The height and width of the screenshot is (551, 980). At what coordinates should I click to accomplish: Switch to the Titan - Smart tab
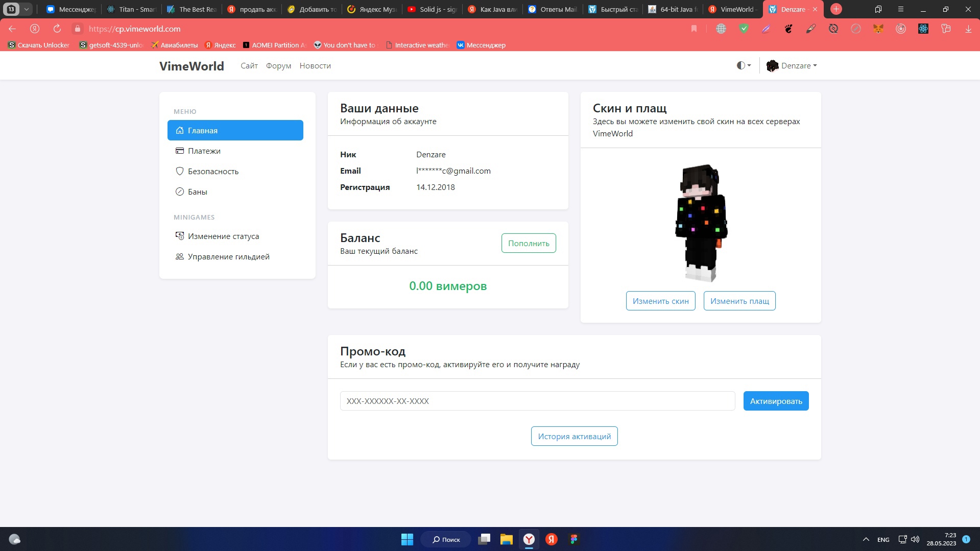click(131, 9)
